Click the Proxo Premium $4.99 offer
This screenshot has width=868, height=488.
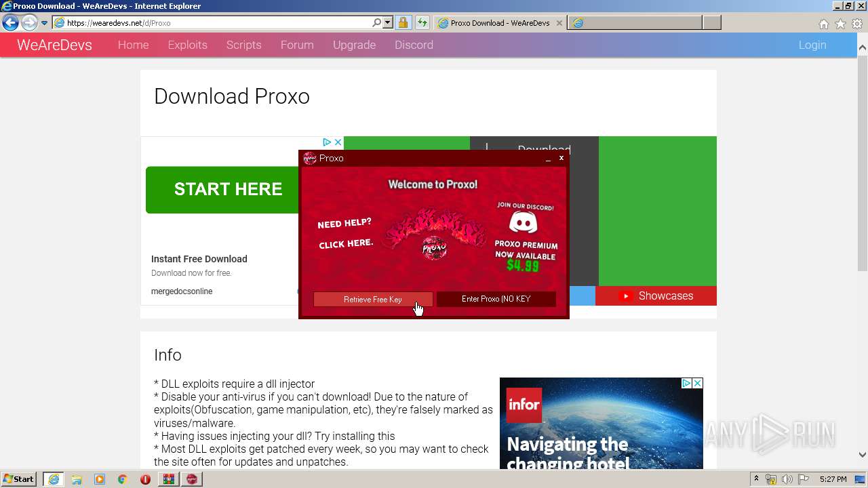click(526, 256)
